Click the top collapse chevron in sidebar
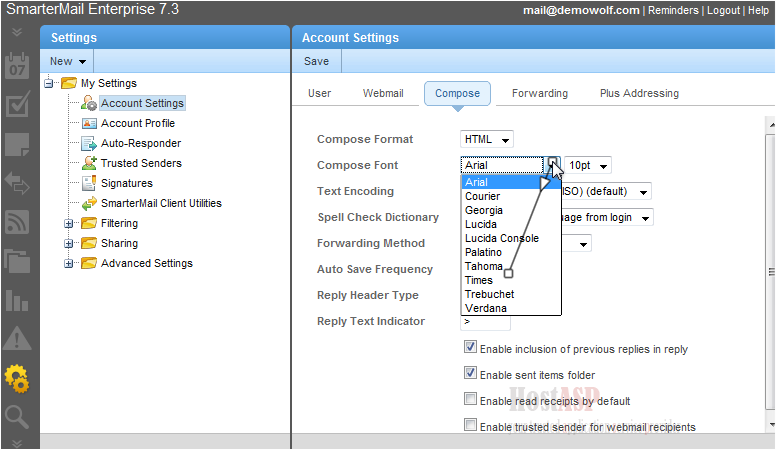Image resolution: width=776 pixels, height=450 pixels. coord(17,32)
